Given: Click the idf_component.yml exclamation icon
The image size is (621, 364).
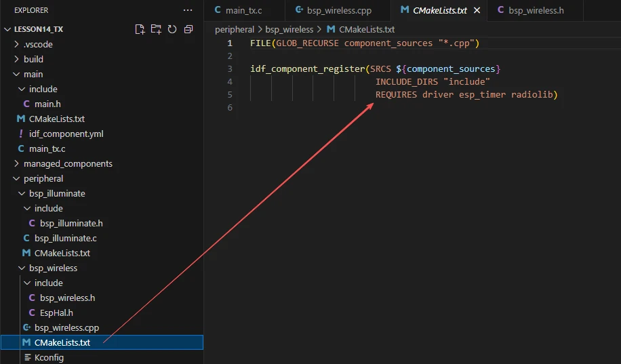Looking at the screenshot, I should (21, 134).
